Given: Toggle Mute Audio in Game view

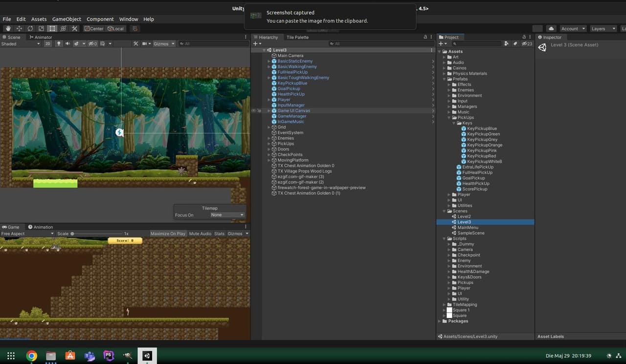Looking at the screenshot, I should (x=200, y=234).
